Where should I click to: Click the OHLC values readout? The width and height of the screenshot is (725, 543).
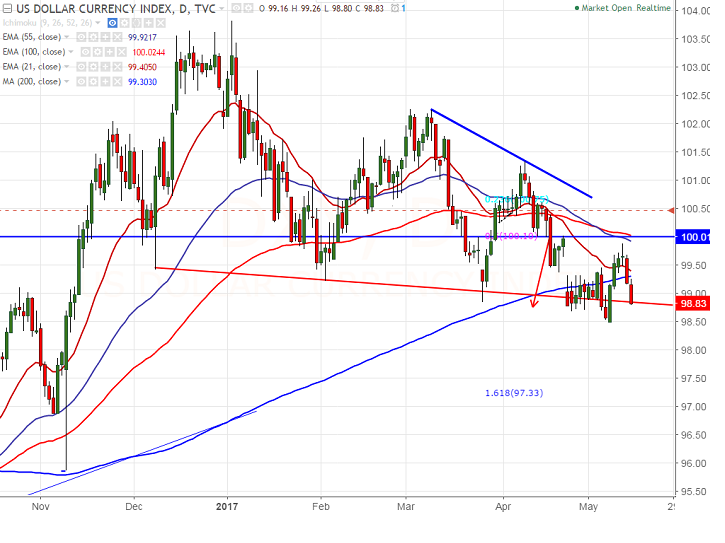coord(321,8)
